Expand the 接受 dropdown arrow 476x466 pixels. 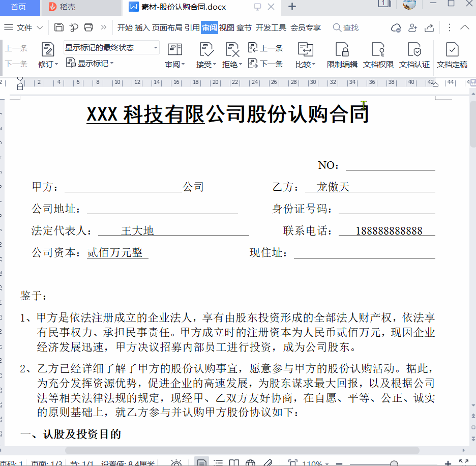pos(215,64)
